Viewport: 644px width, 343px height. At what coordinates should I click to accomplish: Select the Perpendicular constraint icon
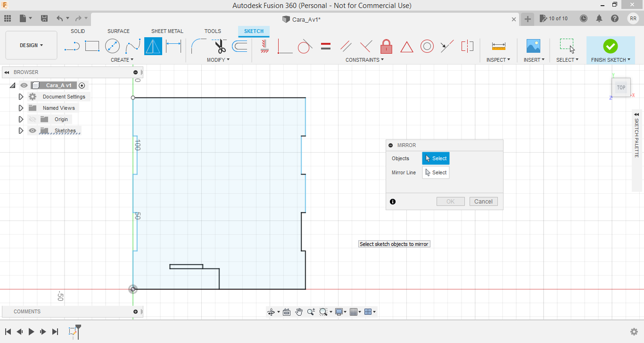point(285,46)
